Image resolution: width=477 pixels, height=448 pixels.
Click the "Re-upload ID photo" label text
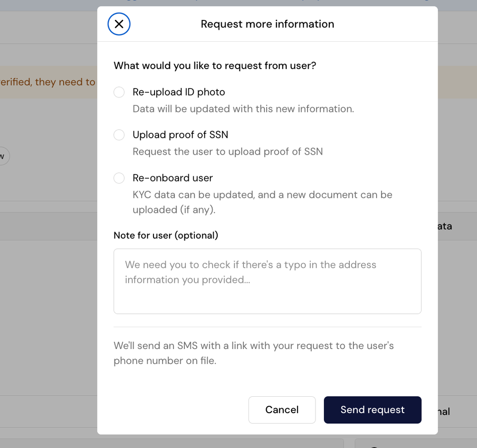[x=178, y=92]
